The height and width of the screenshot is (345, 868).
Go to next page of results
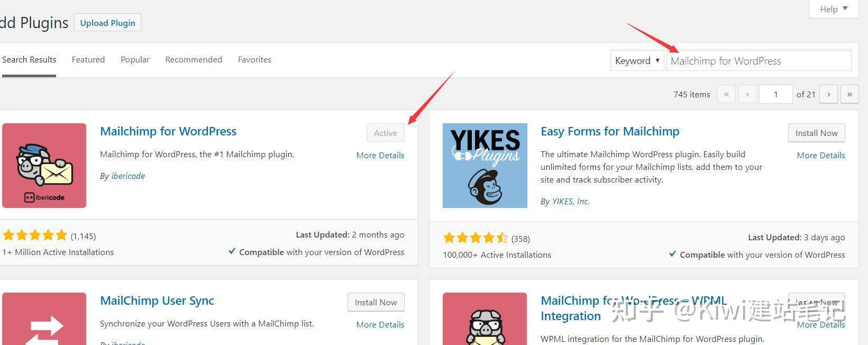[829, 94]
